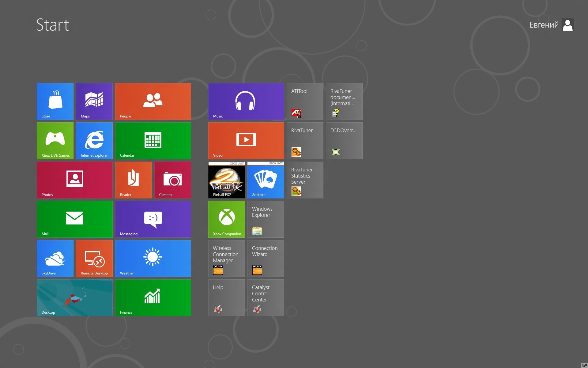
Task: Launch the RivaTuner tile
Action: [305, 141]
